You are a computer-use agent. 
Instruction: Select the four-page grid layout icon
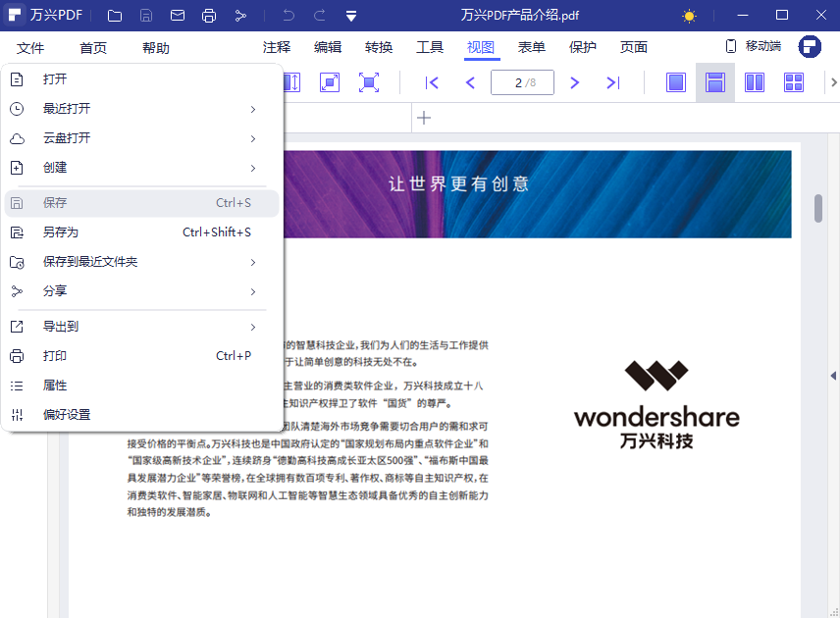(x=793, y=82)
